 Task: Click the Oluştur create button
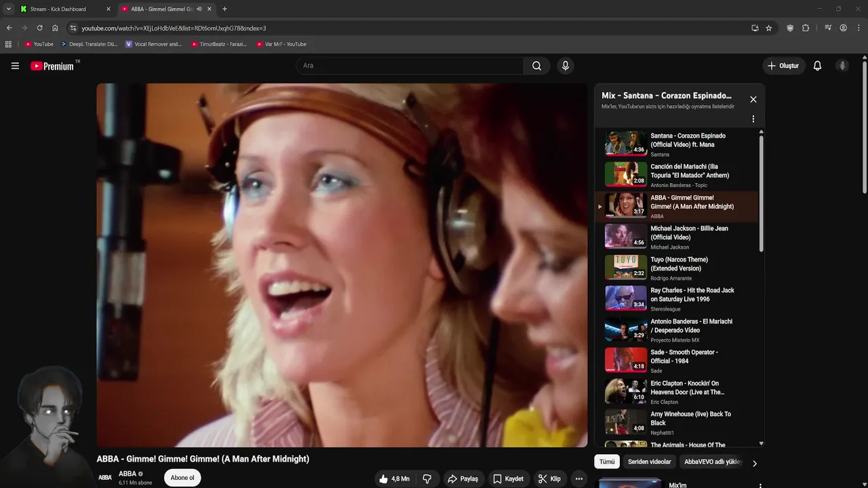783,66
